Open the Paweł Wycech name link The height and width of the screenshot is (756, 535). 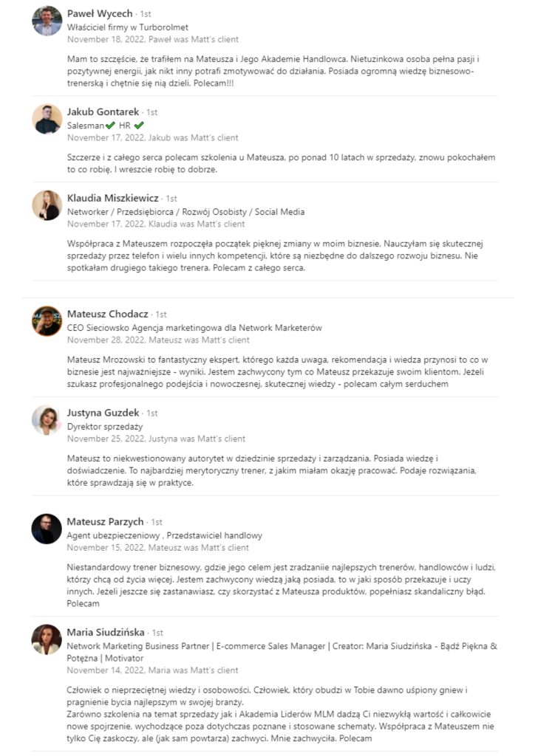click(x=100, y=13)
